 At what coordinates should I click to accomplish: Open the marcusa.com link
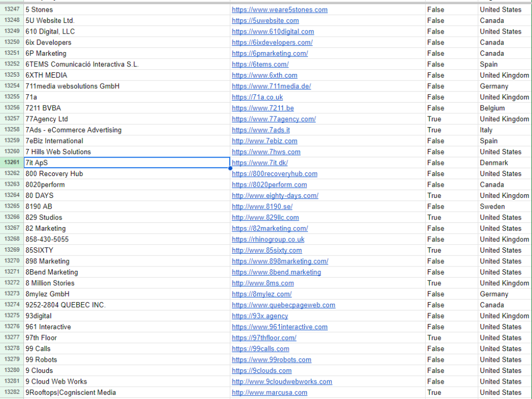(269, 393)
